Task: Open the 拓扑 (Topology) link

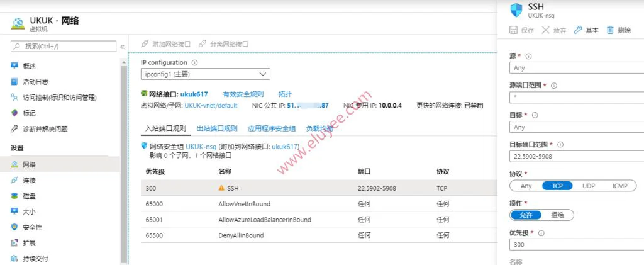Action: 286,94
